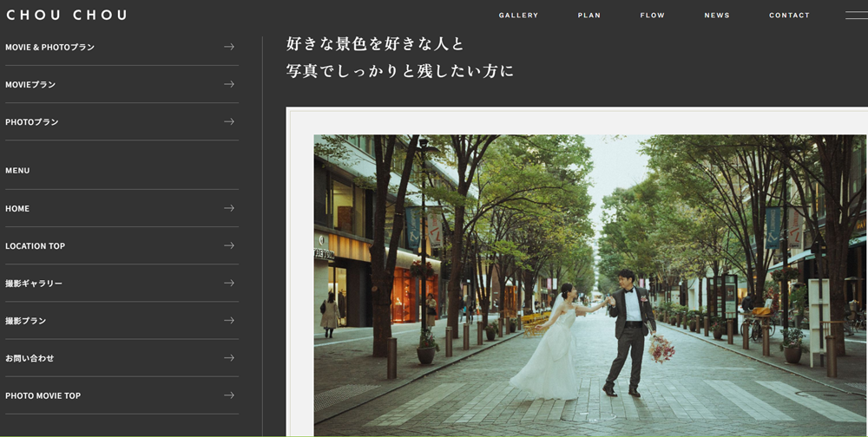Select PLAN in top navigation

pos(589,16)
